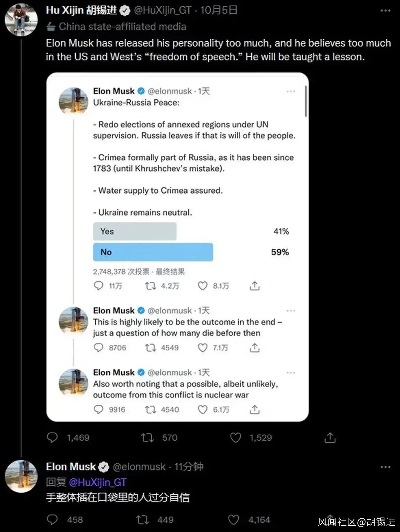Reply to Elon Musk's bottom tweet
This screenshot has height=532, width=400.
[52, 520]
